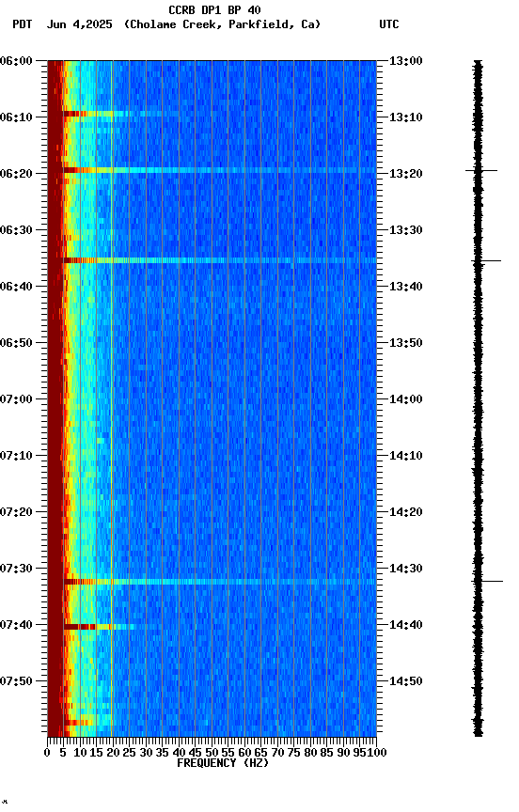Click the seismogram spike near 14:32 UTC
Viewport: 519px width, 812px height.
click(x=487, y=582)
